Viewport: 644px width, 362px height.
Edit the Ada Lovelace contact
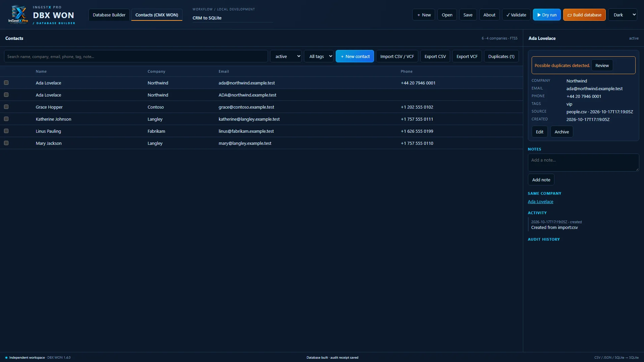539,132
